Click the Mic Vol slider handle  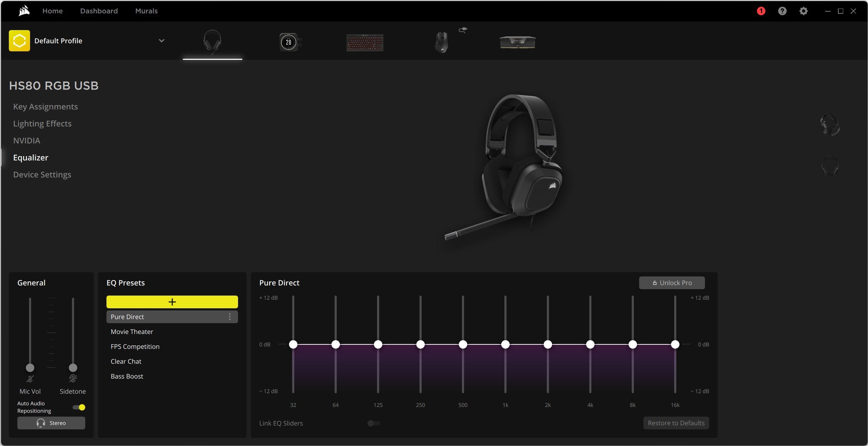coord(30,367)
